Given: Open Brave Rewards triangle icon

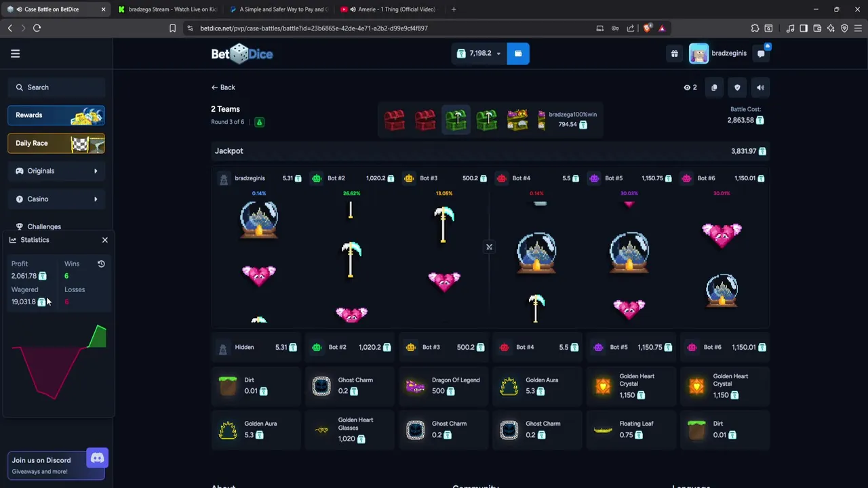Looking at the screenshot, I should coord(662,28).
